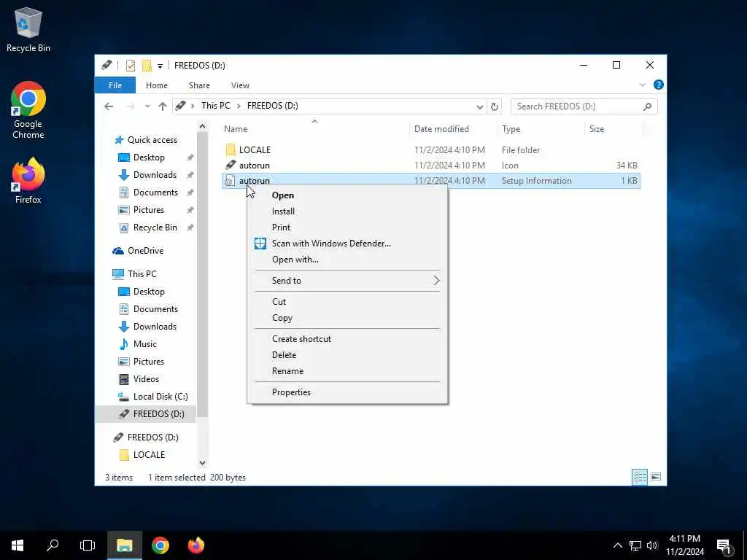Viewport: 747px width, 560px height.
Task: Switch to Details view layout icon
Action: click(x=639, y=477)
